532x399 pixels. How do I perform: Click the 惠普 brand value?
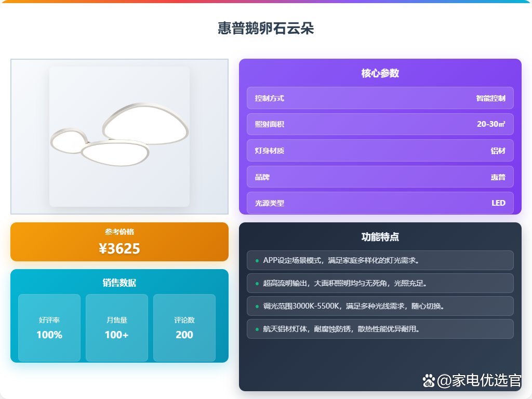pyautogui.click(x=498, y=177)
